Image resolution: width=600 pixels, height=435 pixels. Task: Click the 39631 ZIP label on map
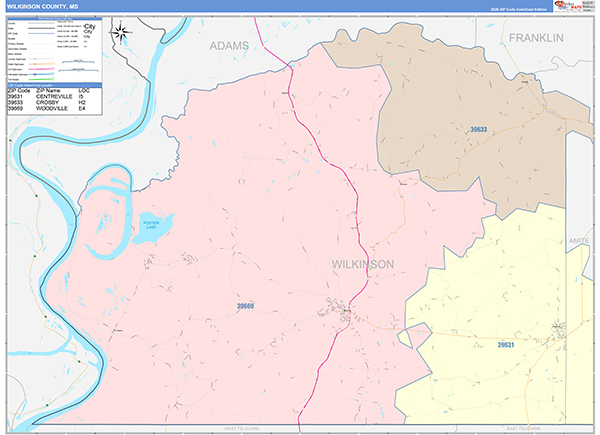[x=505, y=345]
